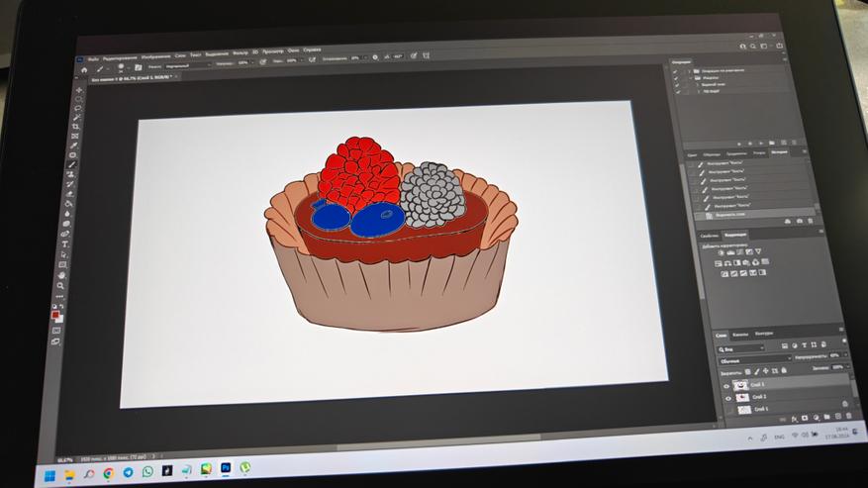Viewport: 868px width, 488px height.
Task: Open Photoshop search at top right
Action: pyautogui.click(x=753, y=47)
